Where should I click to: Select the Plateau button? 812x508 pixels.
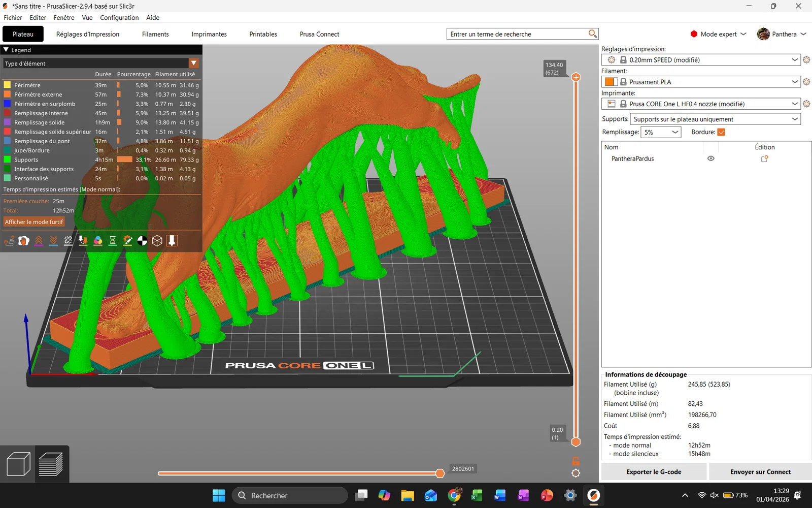pyautogui.click(x=23, y=34)
